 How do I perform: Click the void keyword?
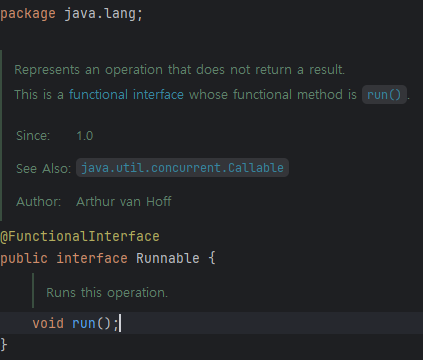pyautogui.click(x=48, y=323)
